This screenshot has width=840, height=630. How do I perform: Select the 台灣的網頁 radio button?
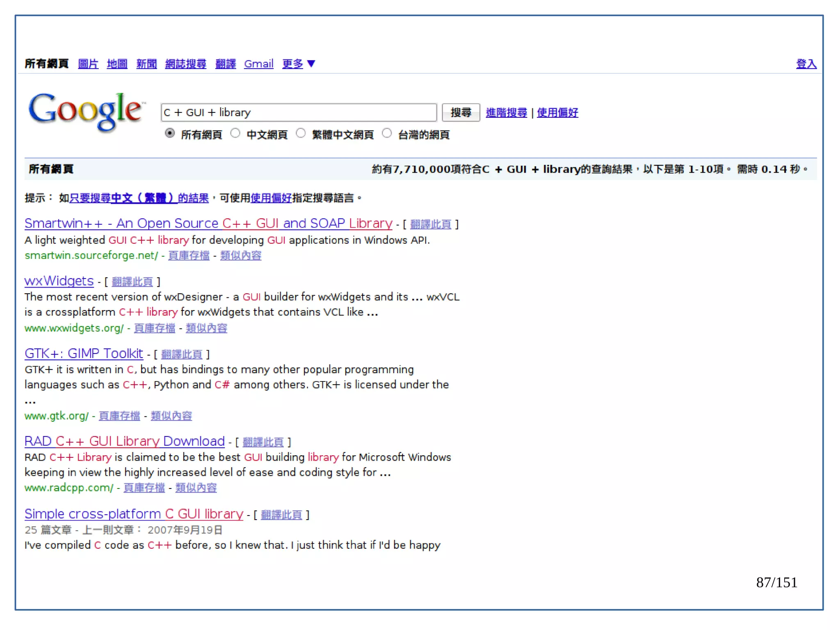[x=387, y=133]
